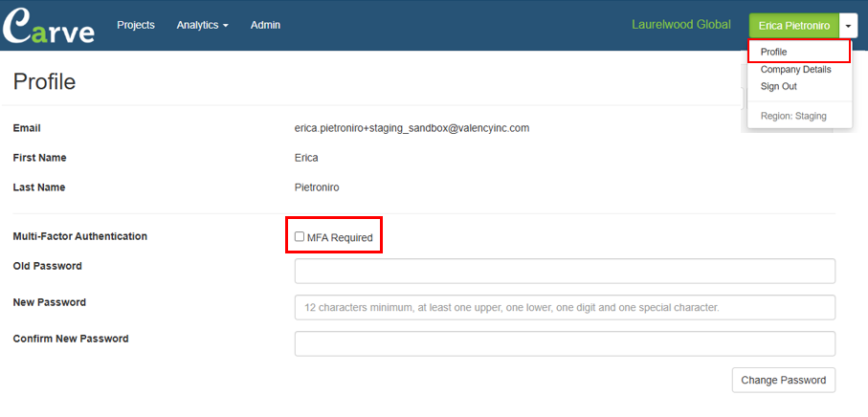Click the Analytics caret arrow

225,26
